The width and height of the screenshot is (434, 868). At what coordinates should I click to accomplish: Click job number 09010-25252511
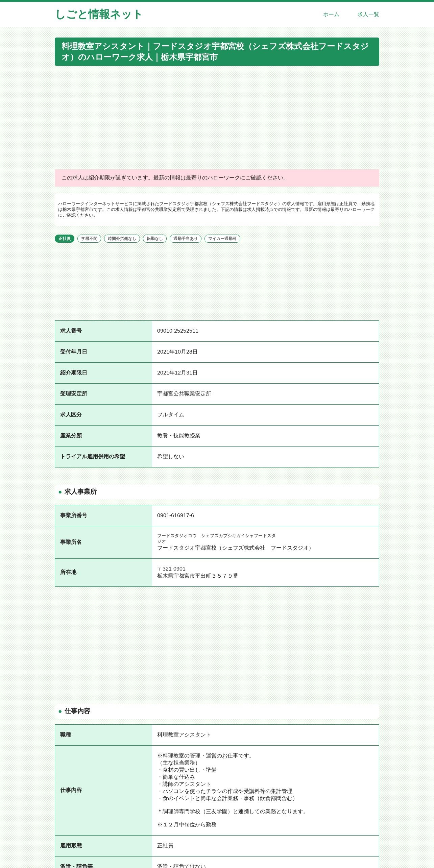point(178,331)
